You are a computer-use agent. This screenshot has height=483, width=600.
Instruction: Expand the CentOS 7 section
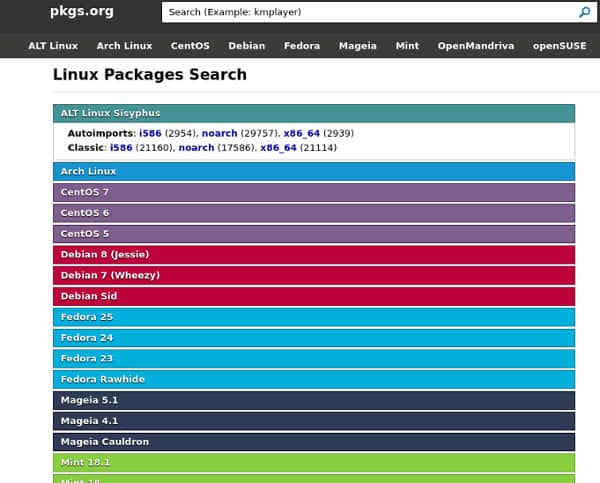tap(314, 192)
